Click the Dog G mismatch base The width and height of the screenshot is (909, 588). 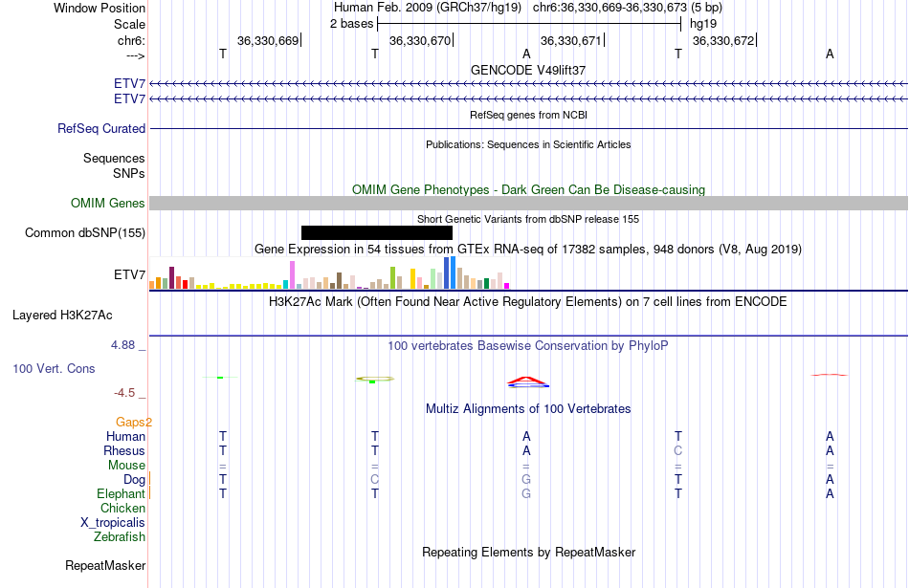(526, 480)
